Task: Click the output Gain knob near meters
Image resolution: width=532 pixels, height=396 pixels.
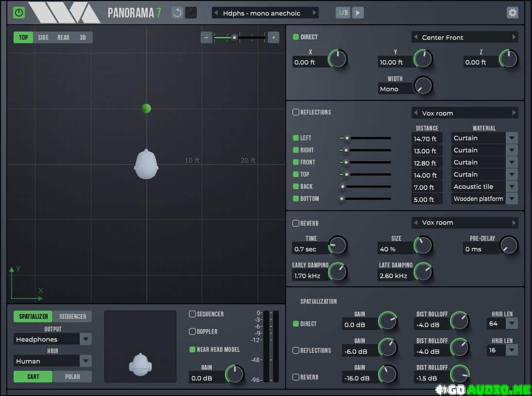Action: (235, 374)
